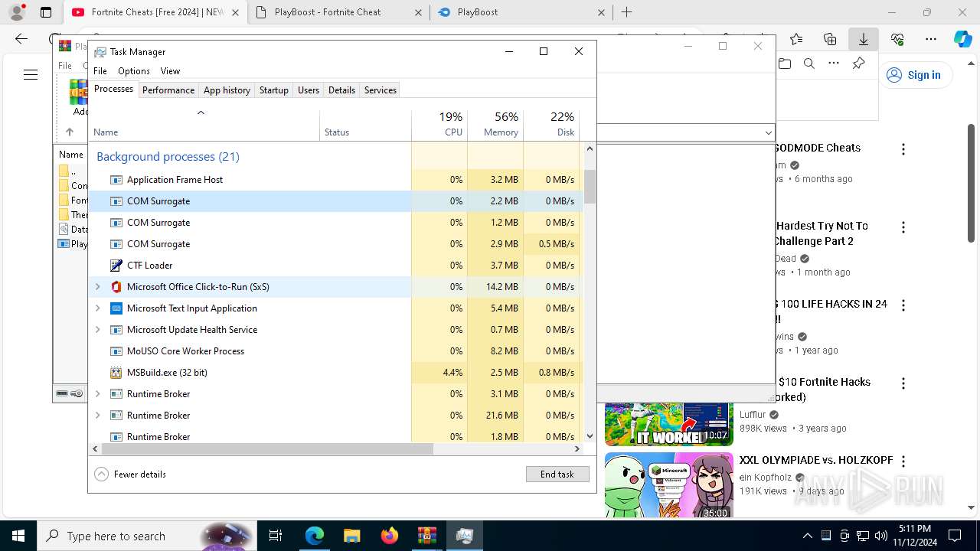Expand the Runtime Broker using 21.6 MB
This screenshot has width=980, height=551.
[97, 415]
